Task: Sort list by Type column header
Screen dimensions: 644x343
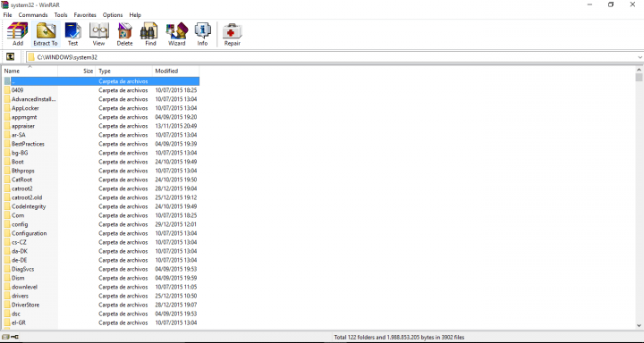Action: (x=124, y=71)
